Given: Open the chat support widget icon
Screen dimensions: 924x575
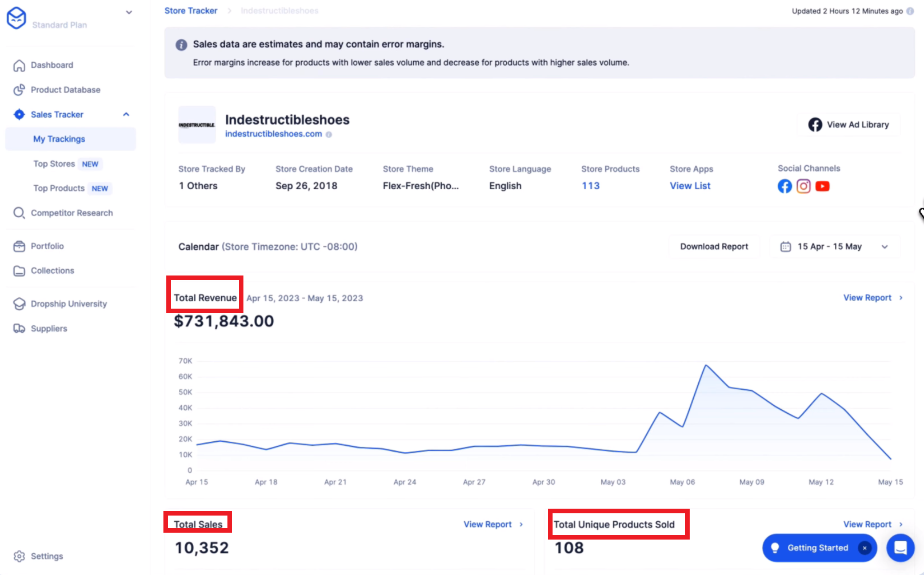Looking at the screenshot, I should pos(901,548).
